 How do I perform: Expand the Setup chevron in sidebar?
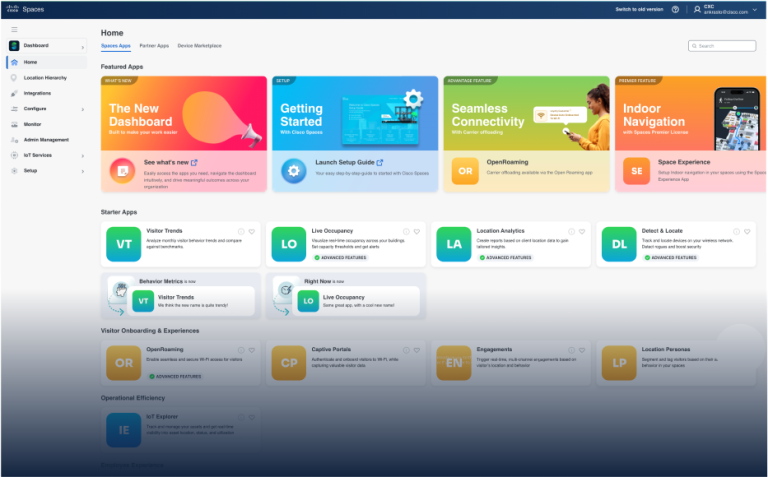pos(82,171)
